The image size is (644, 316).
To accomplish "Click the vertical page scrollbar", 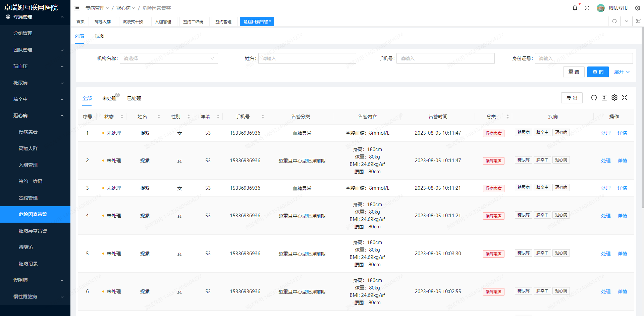I will (642, 118).
